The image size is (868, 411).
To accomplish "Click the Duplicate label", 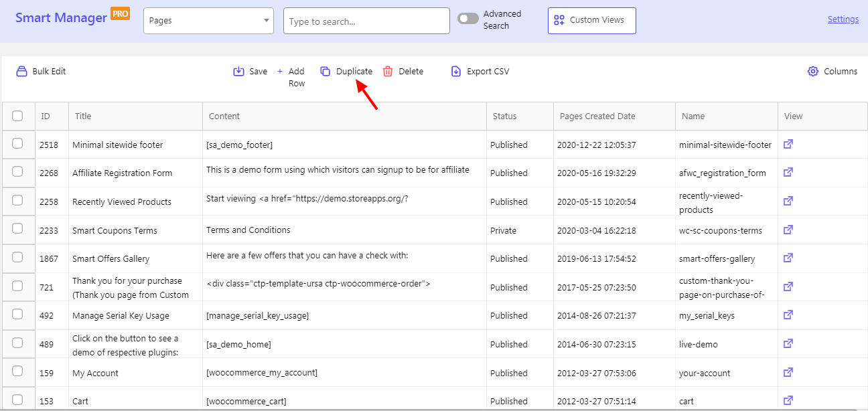I will [x=354, y=71].
